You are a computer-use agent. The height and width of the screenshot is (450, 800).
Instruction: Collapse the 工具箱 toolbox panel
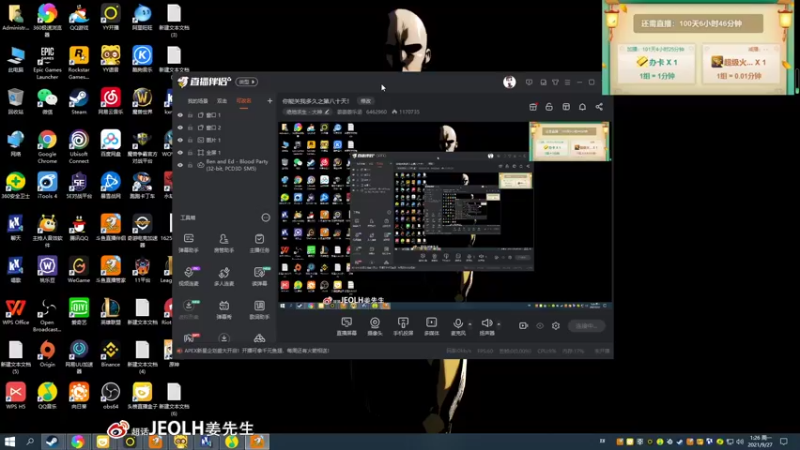(x=266, y=218)
